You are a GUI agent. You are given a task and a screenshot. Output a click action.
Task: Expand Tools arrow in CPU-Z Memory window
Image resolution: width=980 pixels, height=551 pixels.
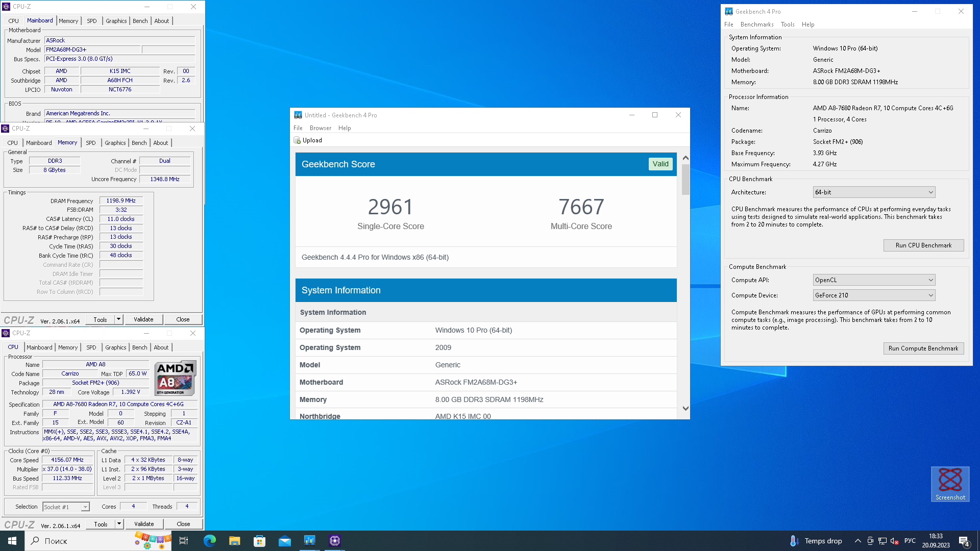pyautogui.click(x=118, y=319)
